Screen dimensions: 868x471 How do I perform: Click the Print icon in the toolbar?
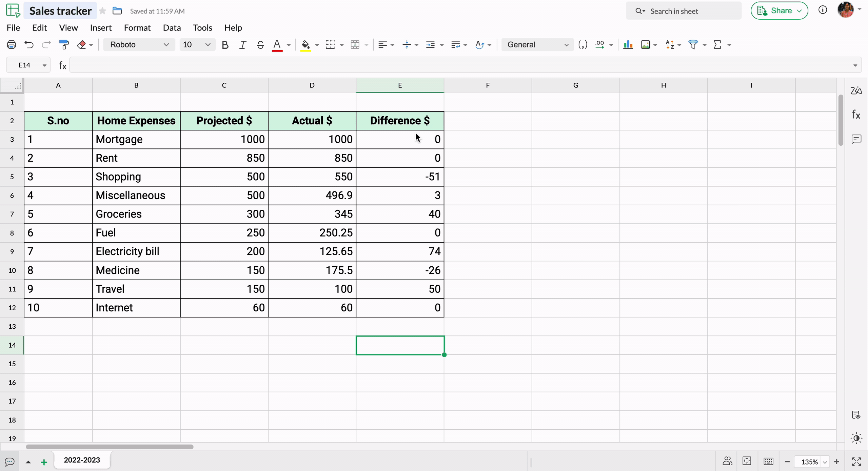click(x=11, y=45)
